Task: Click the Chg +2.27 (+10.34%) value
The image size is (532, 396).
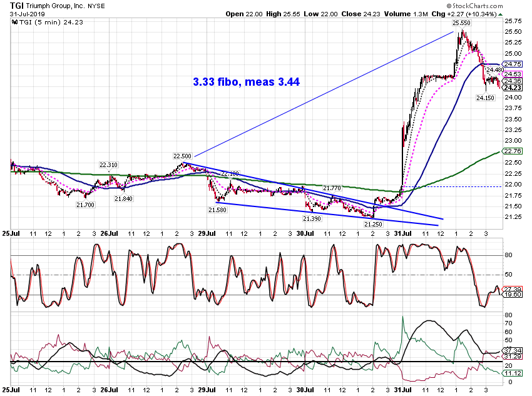Action: [x=464, y=14]
